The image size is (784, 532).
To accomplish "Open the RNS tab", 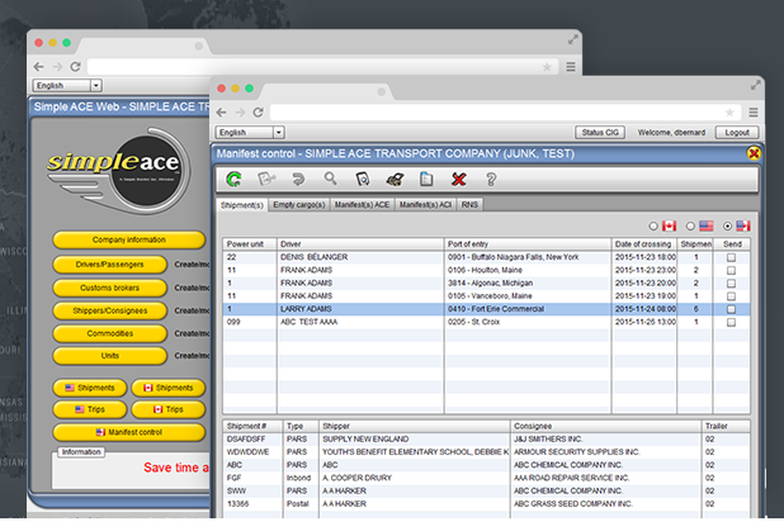I will tap(470, 204).
